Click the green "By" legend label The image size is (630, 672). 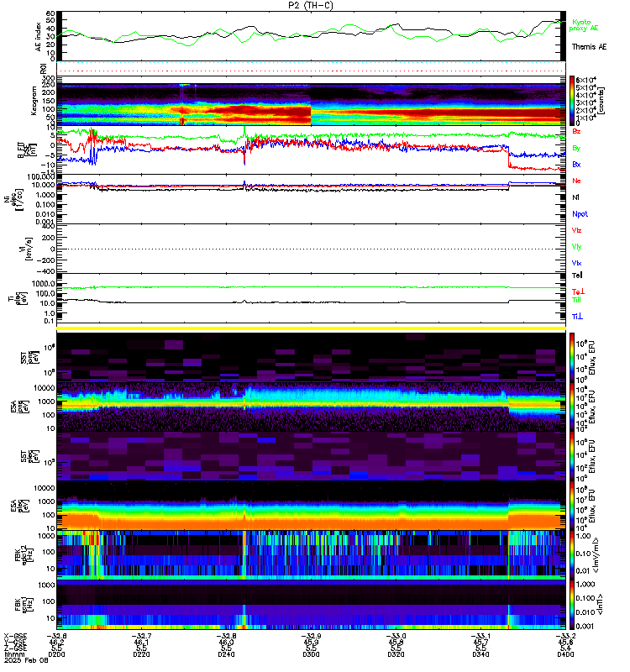(x=576, y=149)
